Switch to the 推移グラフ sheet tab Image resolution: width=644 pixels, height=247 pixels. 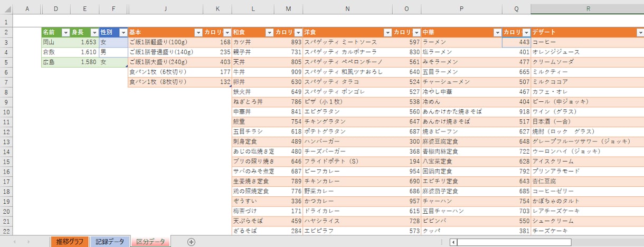click(69, 242)
